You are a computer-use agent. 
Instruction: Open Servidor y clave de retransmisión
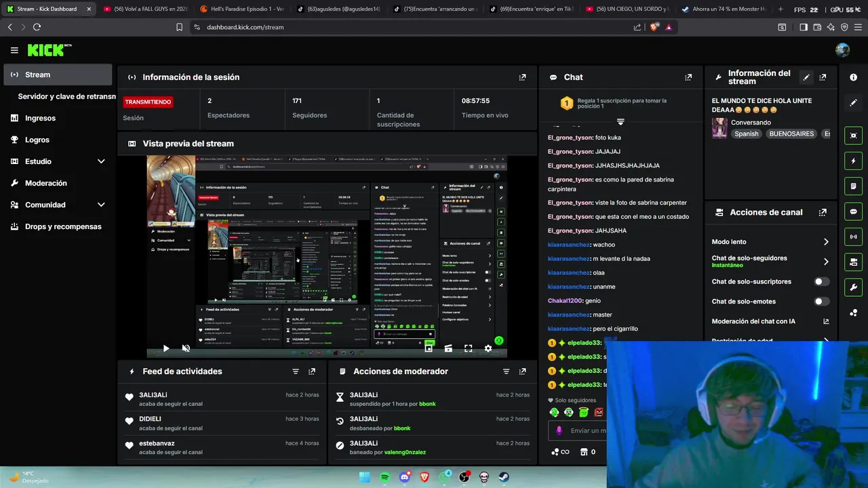[x=66, y=96]
